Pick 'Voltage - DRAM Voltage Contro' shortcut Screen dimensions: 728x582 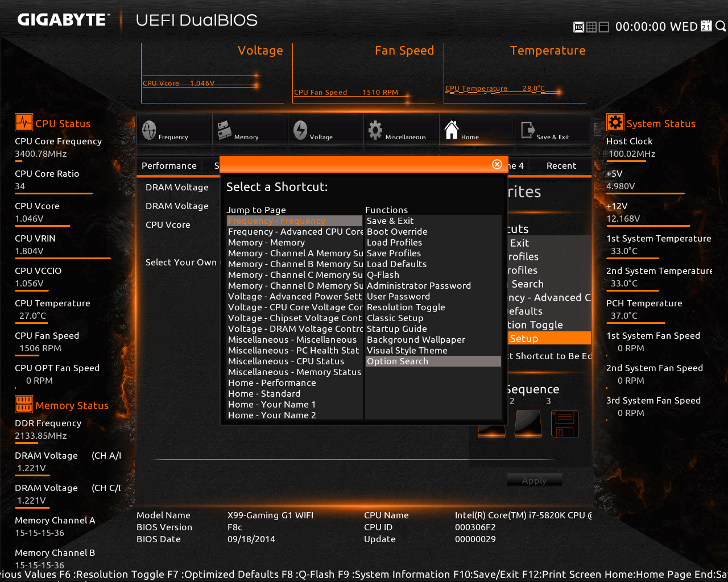(x=295, y=329)
